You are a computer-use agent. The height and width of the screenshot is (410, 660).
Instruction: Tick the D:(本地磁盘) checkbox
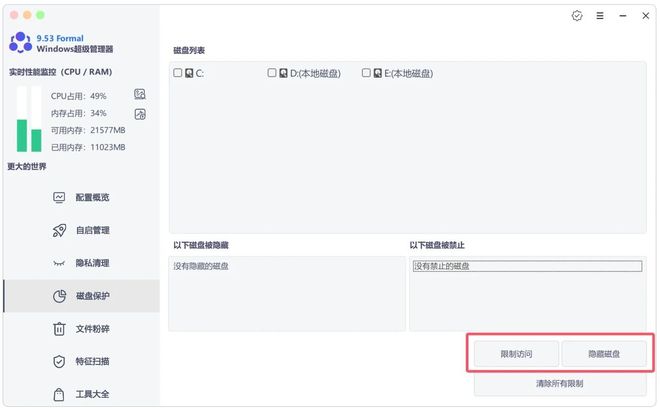272,73
